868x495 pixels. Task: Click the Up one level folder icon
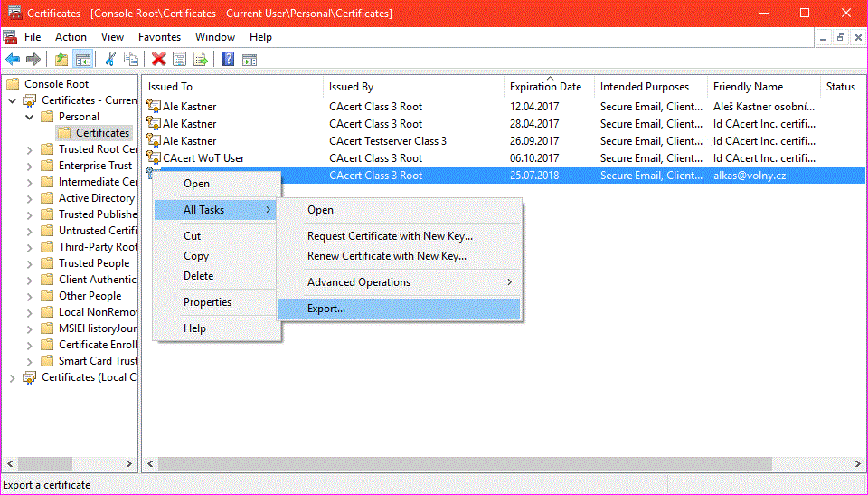pos(61,59)
